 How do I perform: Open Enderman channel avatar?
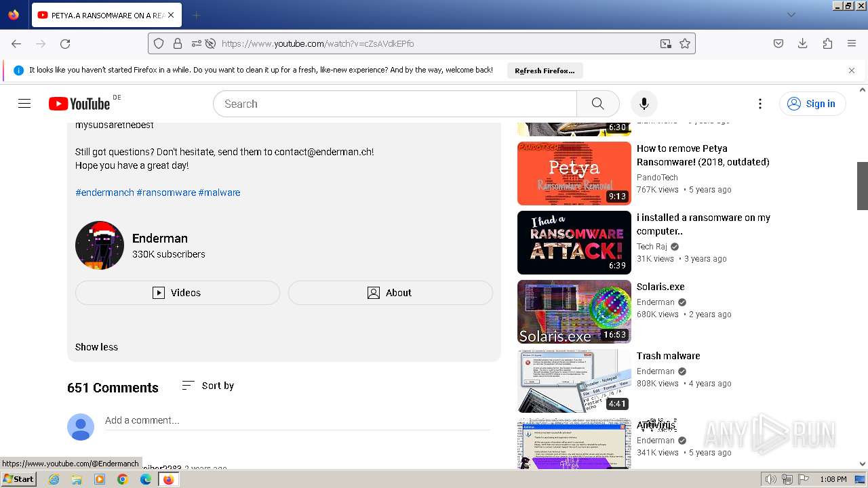click(x=100, y=245)
